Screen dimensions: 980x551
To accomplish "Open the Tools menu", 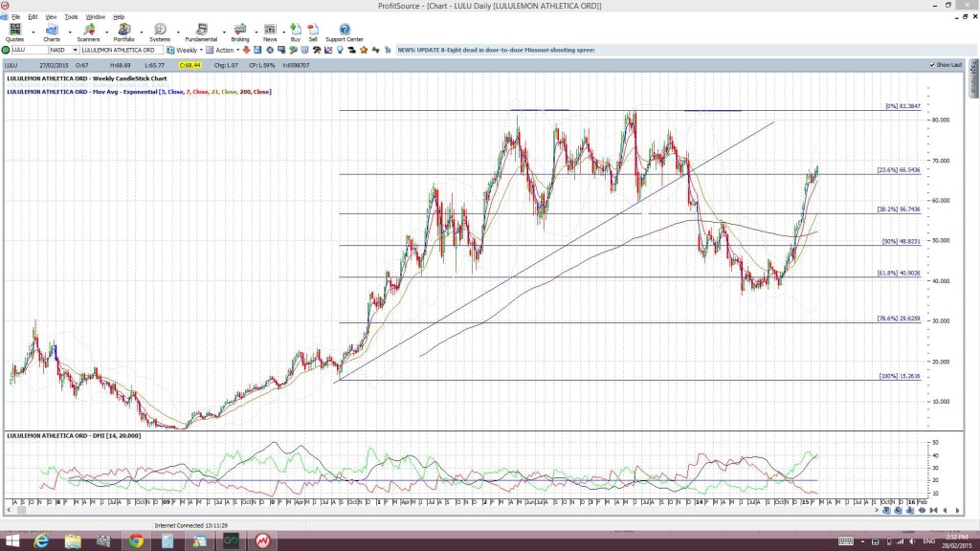I will click(71, 17).
